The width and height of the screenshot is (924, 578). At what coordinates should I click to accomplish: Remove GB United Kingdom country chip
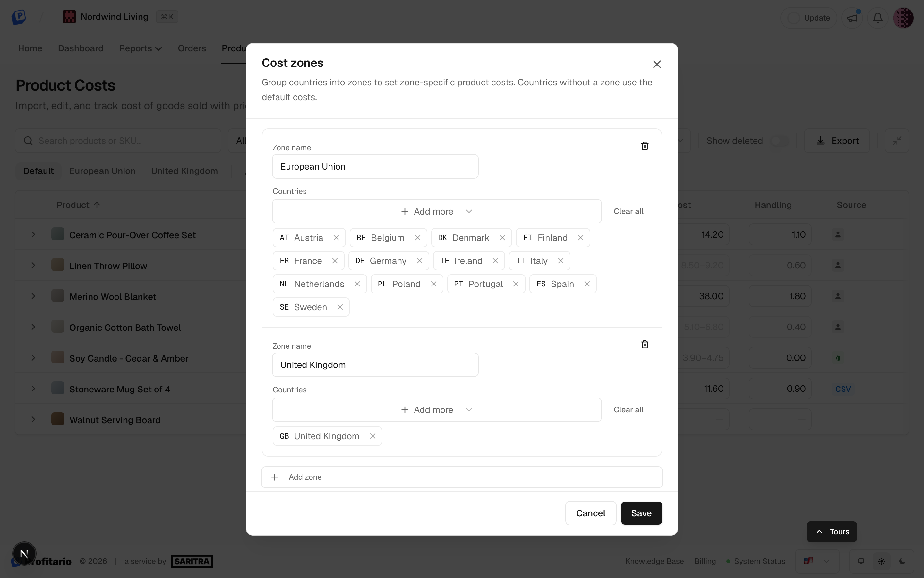coord(373,436)
